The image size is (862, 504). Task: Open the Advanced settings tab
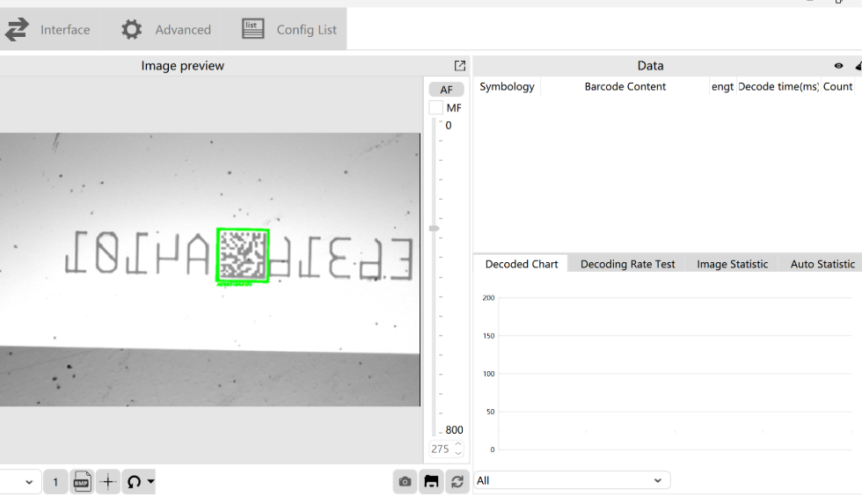tap(166, 30)
